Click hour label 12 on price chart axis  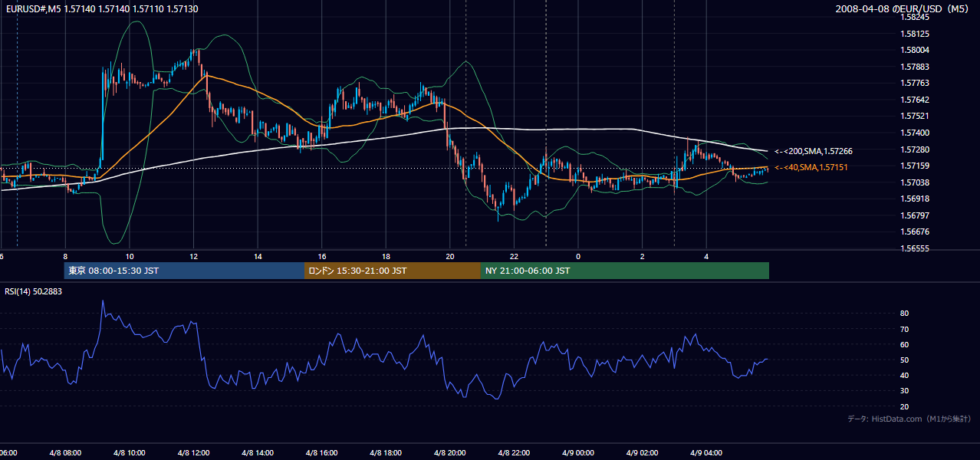(x=193, y=256)
